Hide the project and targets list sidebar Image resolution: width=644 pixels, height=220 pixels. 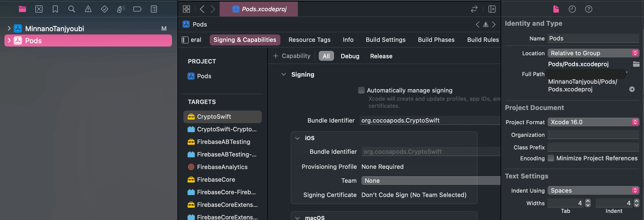pos(185,40)
